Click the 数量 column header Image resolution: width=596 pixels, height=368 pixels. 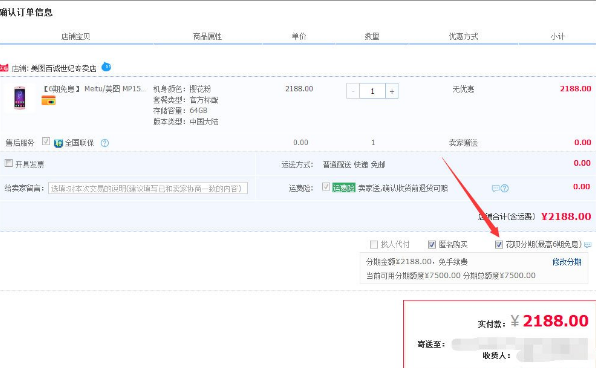[x=372, y=36]
